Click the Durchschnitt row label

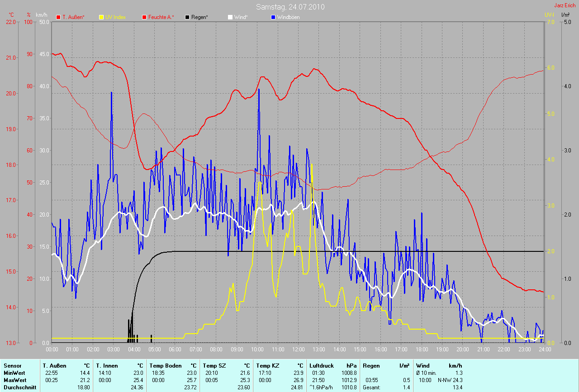19,387
